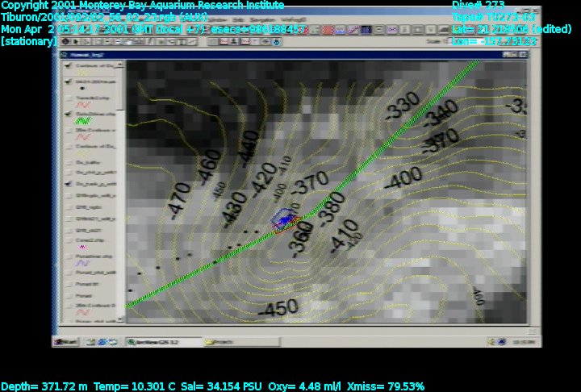Screen dimensions: 581x392
Task: Click the dark blue grid toolbar button
Action: click(366, 30)
